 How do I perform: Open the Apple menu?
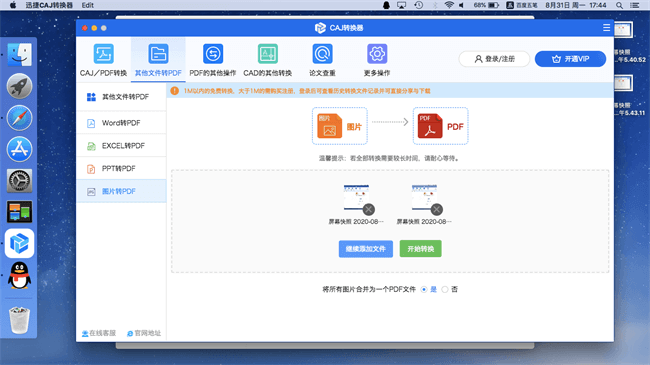[13, 5]
